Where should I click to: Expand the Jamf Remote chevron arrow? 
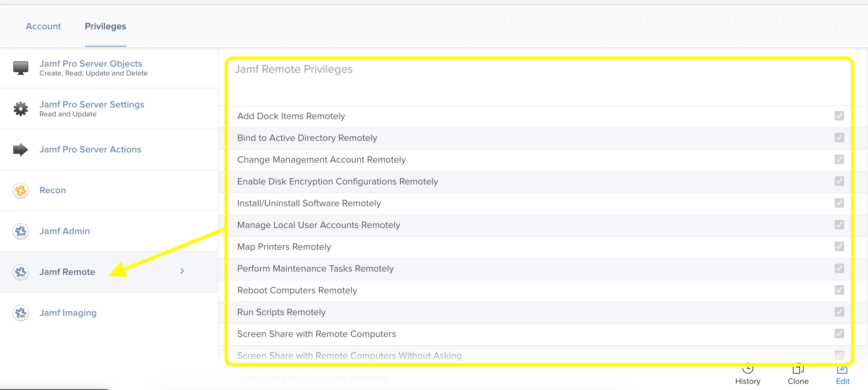pos(182,271)
